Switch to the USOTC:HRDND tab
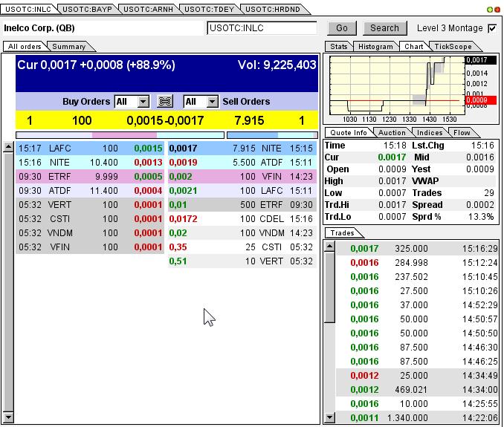504x427 pixels. pos(273,10)
